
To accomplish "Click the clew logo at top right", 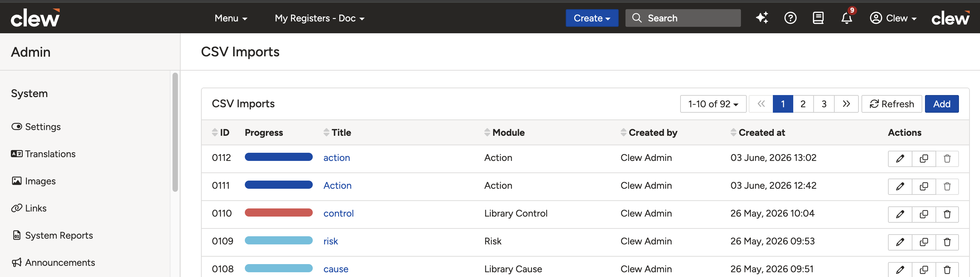I will click(950, 18).
